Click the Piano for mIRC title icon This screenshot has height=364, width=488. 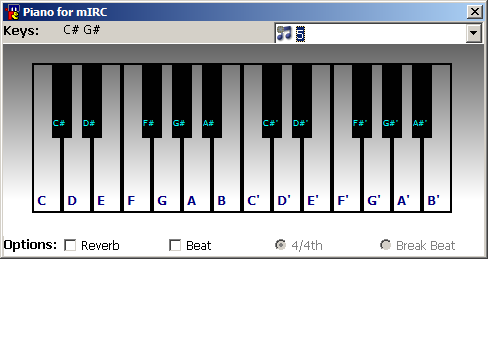point(13,12)
